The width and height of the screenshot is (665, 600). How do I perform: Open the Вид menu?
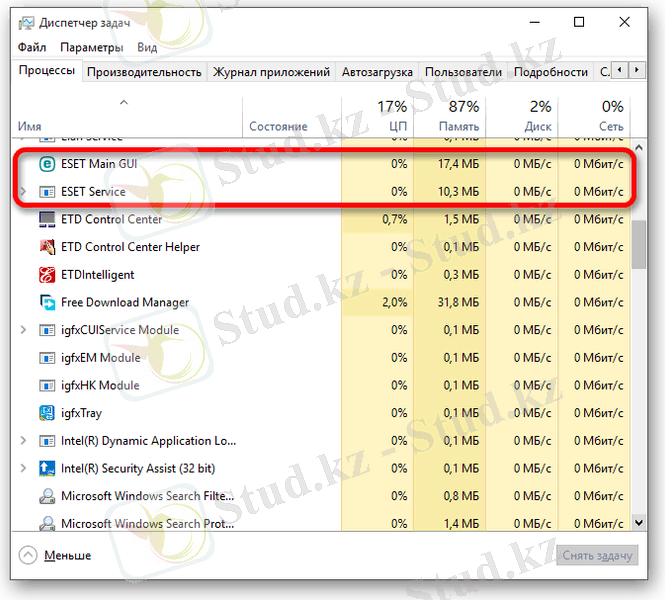pos(147,47)
